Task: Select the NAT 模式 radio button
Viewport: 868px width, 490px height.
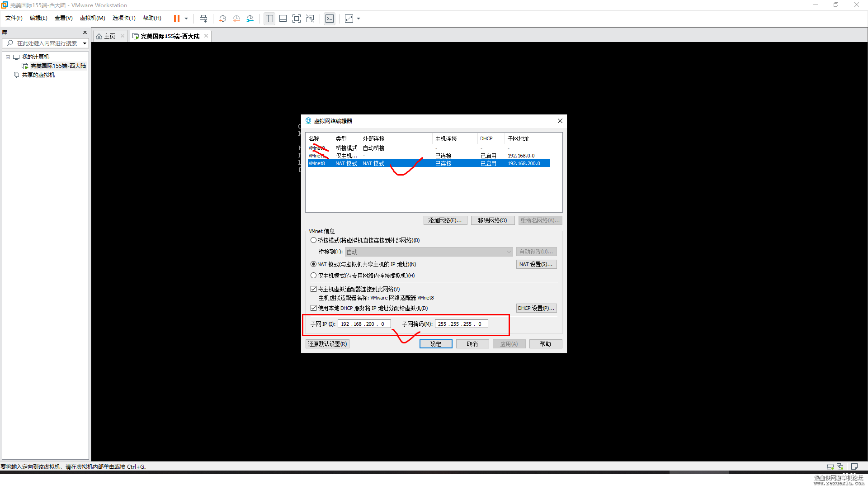Action: coord(313,265)
